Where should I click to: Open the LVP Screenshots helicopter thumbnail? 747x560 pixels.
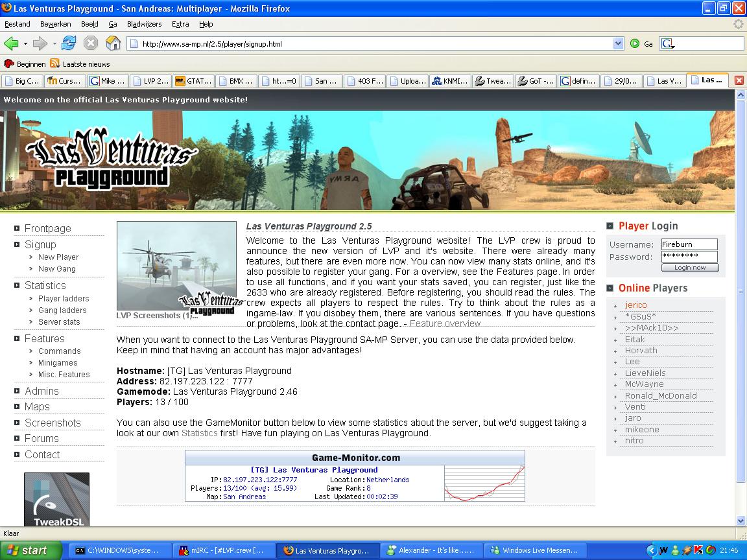tap(176, 266)
